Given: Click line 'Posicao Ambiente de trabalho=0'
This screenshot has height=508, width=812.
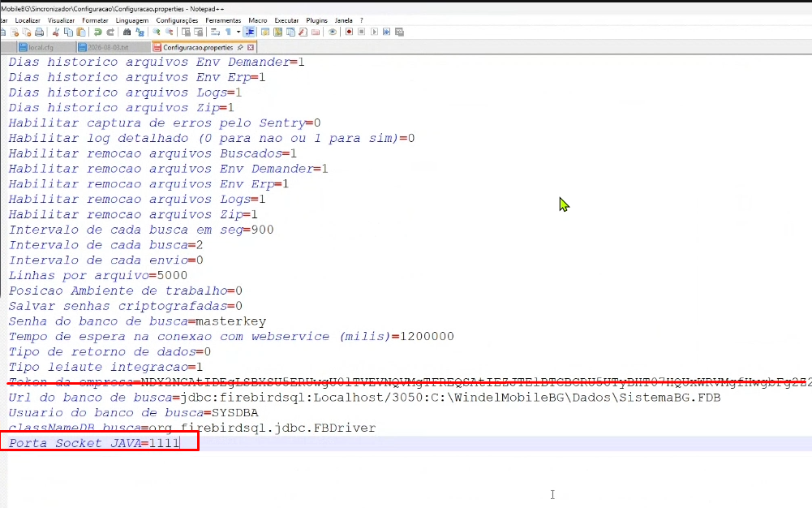Looking at the screenshot, I should click(125, 291).
